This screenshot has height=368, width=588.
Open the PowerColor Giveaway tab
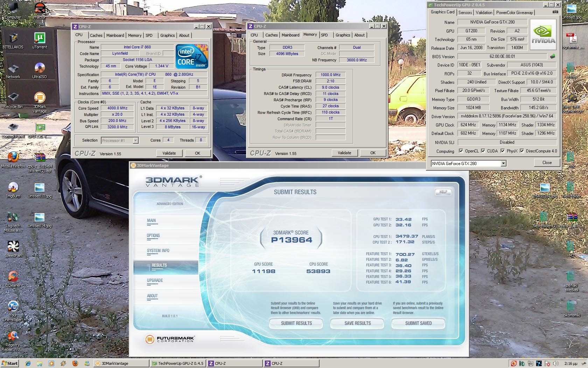point(514,12)
